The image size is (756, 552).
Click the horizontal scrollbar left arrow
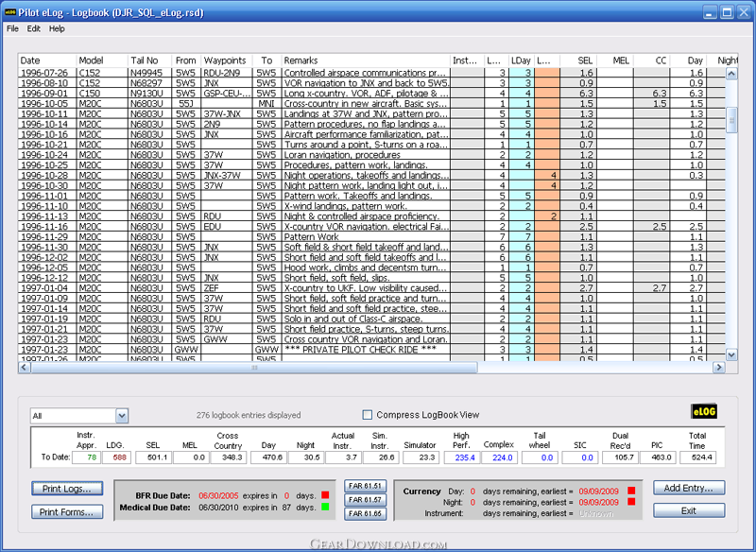[25, 368]
